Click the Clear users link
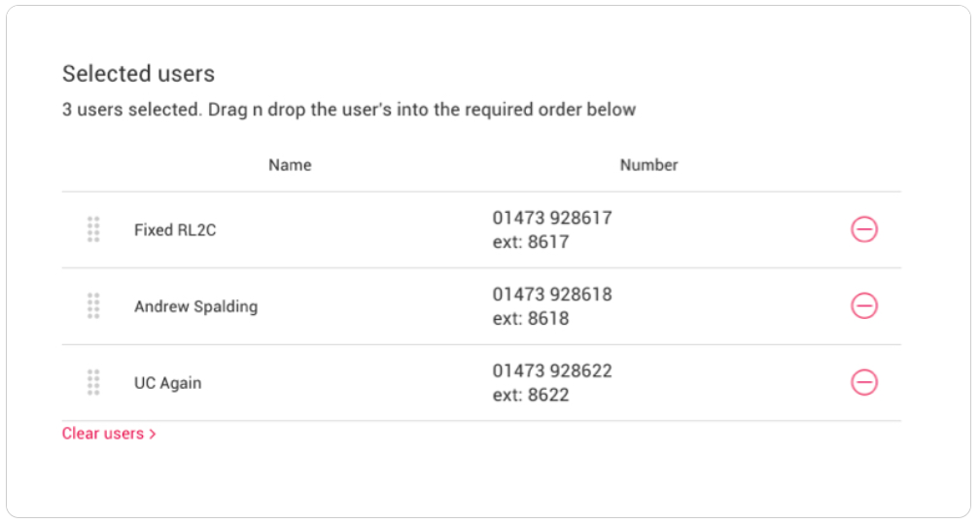 click(x=109, y=434)
